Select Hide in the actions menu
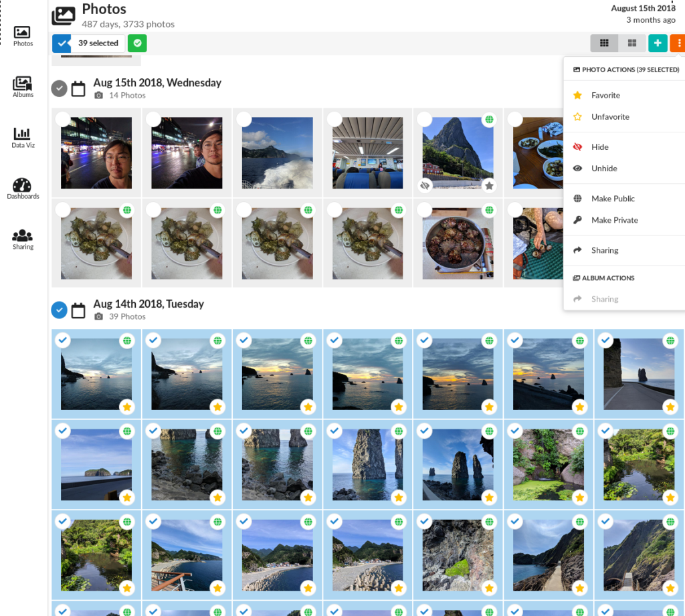Viewport: 685px width, 616px height. tap(599, 147)
